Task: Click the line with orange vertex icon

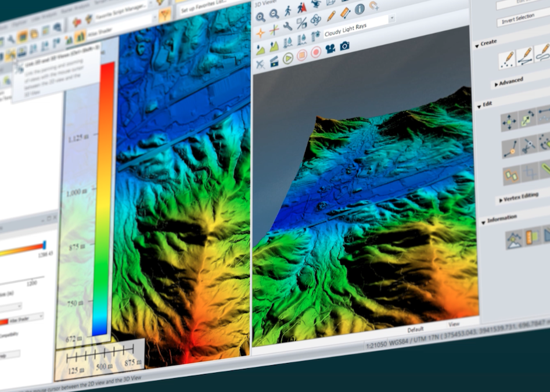Action: [510, 149]
